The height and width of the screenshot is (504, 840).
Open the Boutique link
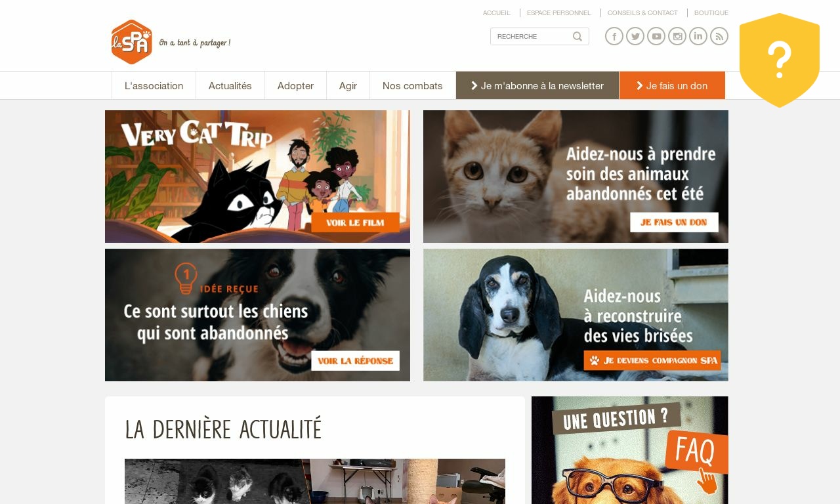[x=711, y=12]
